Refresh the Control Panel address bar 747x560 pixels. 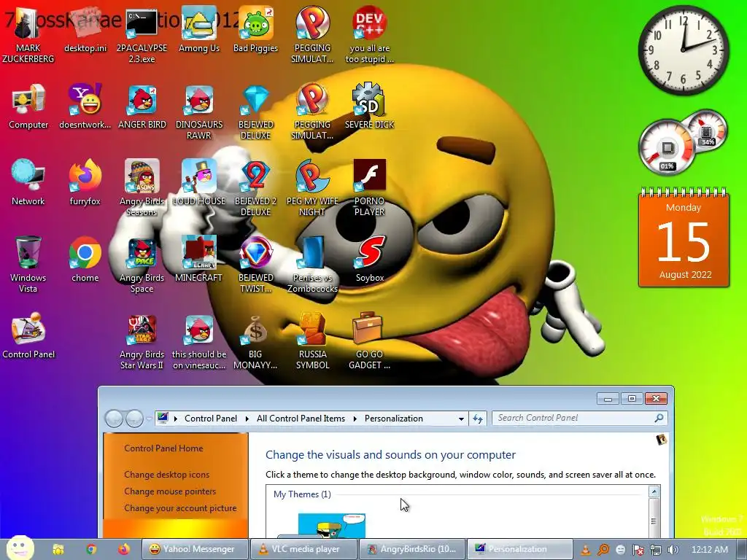477,419
